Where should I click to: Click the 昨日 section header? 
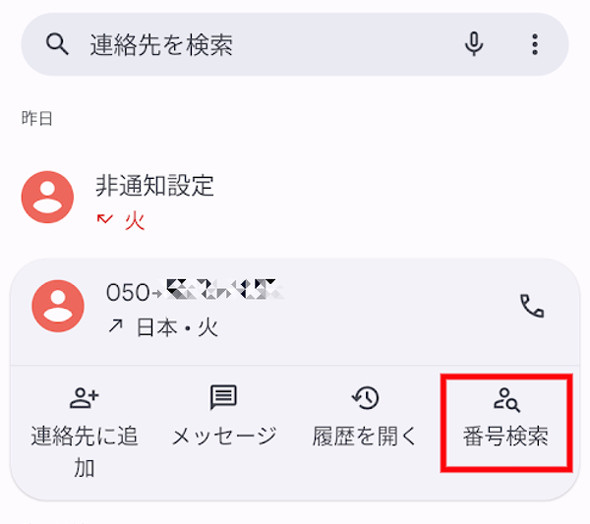[x=37, y=118]
